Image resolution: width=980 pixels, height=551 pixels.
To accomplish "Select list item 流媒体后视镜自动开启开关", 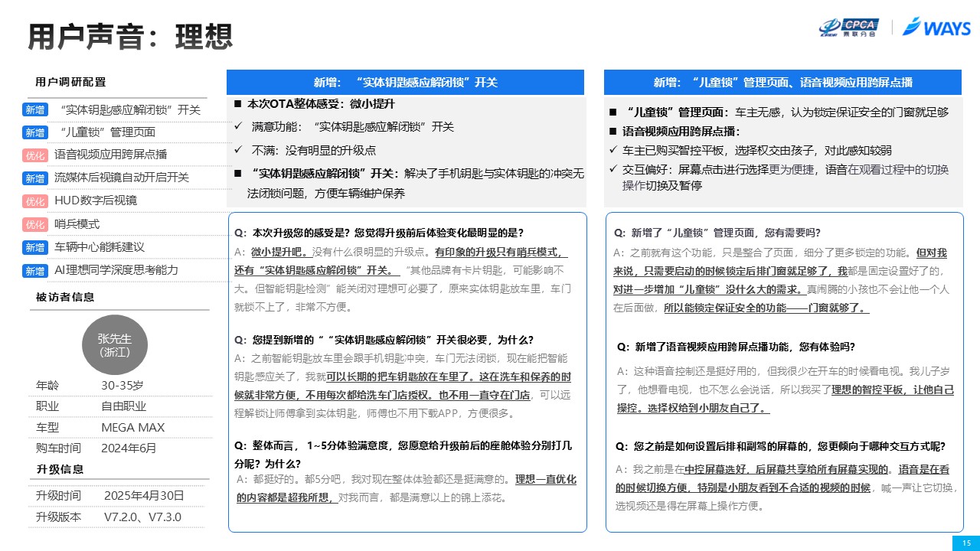I will (x=121, y=178).
